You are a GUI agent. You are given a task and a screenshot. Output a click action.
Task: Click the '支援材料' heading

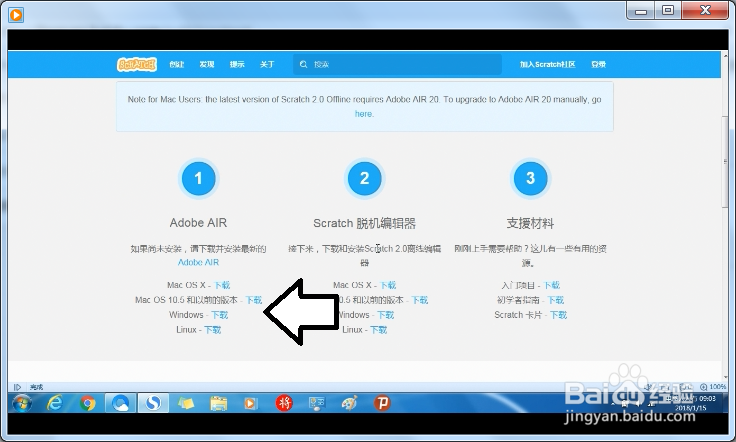pos(530,223)
